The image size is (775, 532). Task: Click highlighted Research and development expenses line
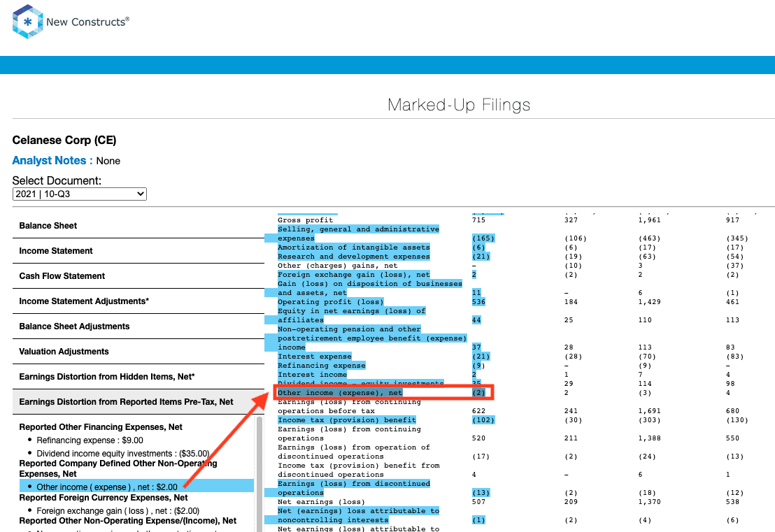coord(354,257)
